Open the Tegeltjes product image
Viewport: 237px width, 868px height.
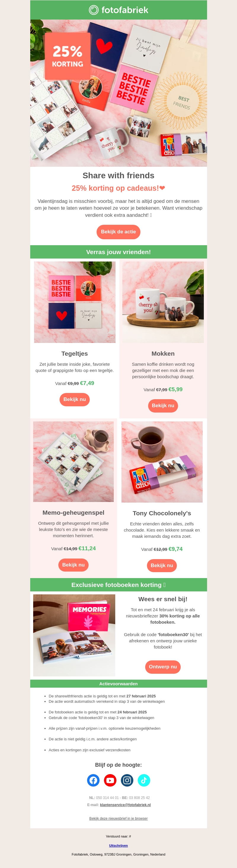74,302
